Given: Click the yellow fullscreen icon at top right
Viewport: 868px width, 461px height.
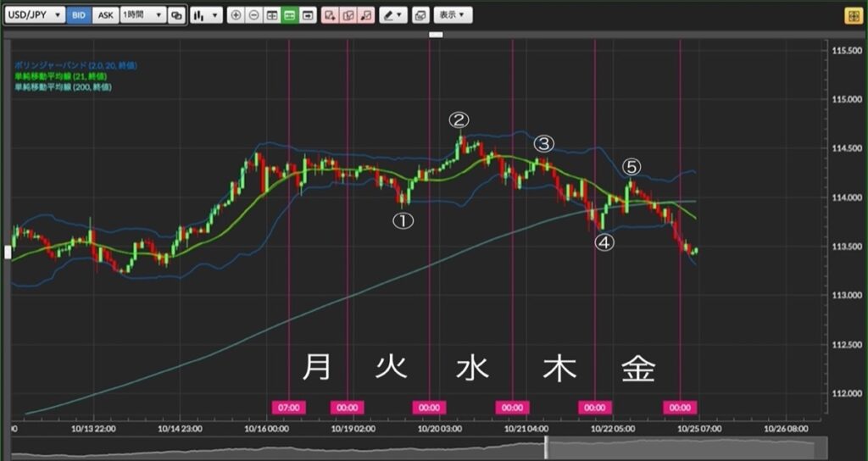Looking at the screenshot, I should (853, 15).
